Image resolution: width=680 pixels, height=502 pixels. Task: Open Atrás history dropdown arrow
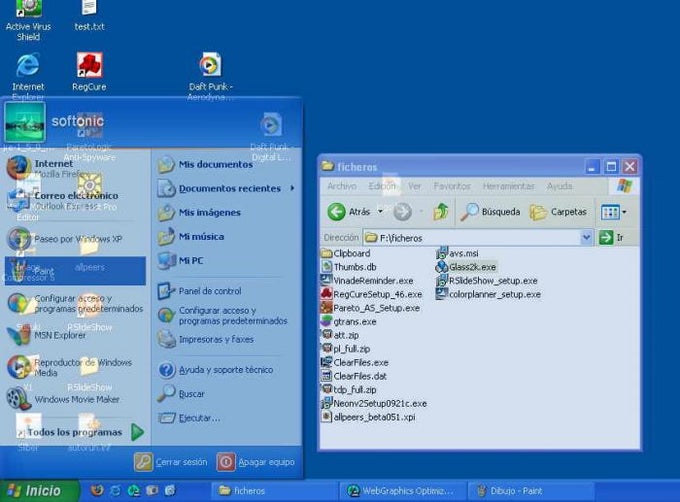click(x=380, y=212)
